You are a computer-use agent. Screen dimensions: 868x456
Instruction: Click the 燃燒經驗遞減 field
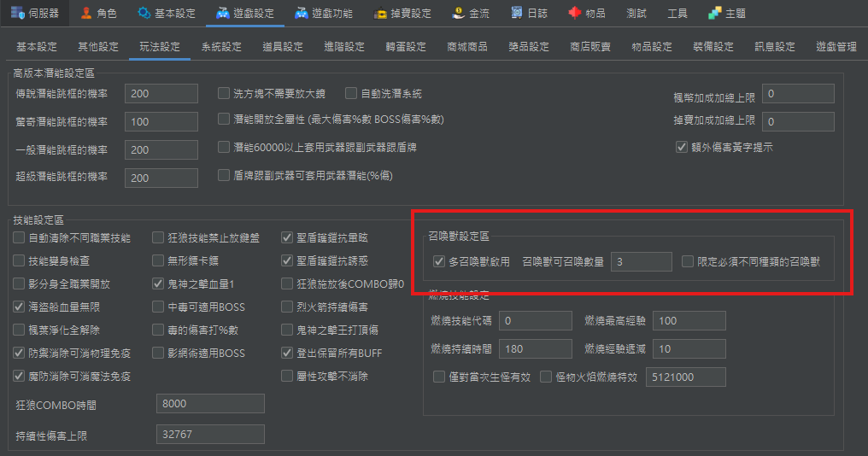point(689,349)
